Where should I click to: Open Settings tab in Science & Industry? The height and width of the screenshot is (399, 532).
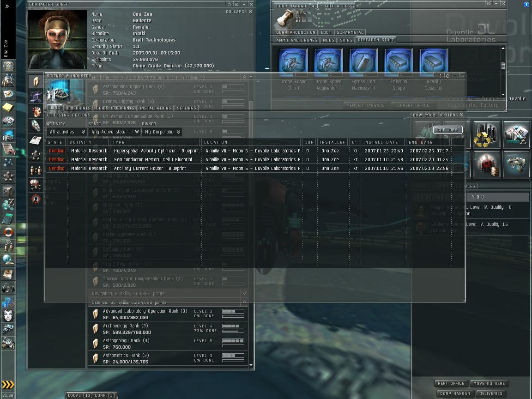pos(187,108)
